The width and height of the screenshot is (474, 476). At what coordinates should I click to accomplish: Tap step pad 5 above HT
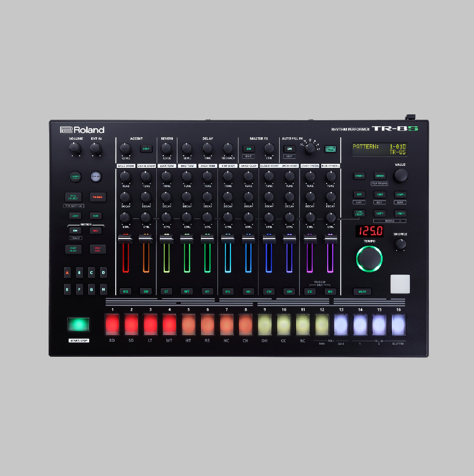click(188, 325)
